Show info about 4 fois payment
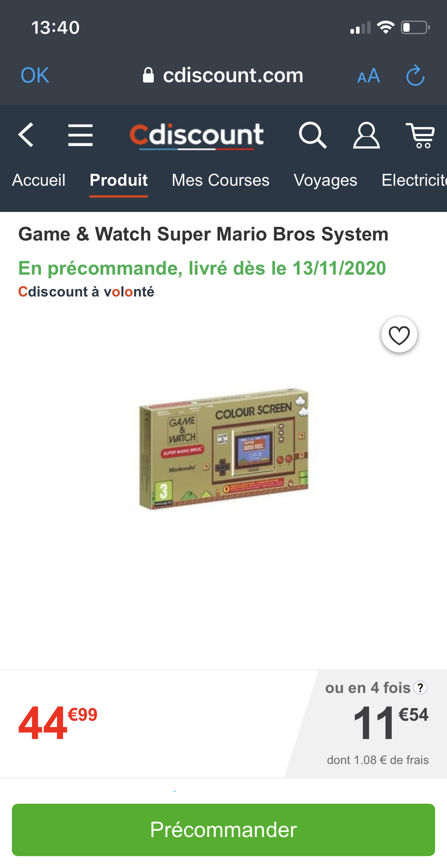447x868 pixels. click(x=420, y=687)
